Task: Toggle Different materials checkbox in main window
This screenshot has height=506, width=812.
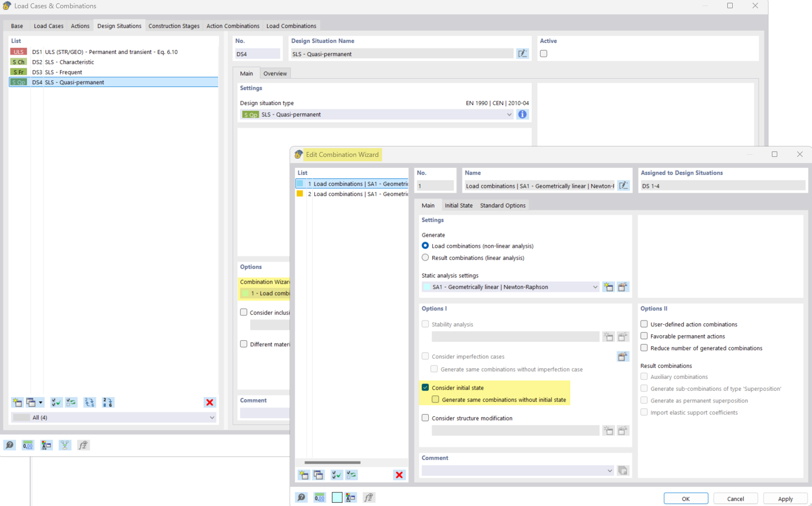Action: point(243,344)
